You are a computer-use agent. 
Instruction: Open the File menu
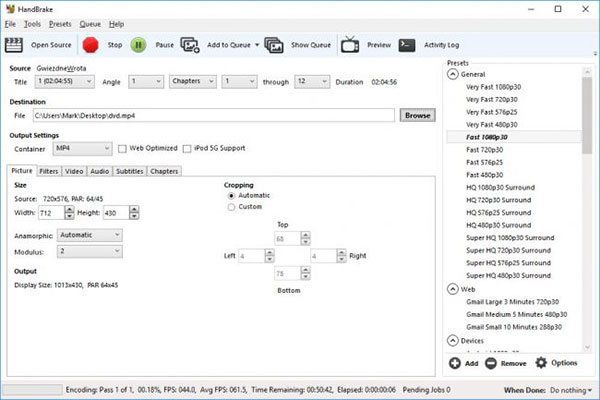coord(10,24)
